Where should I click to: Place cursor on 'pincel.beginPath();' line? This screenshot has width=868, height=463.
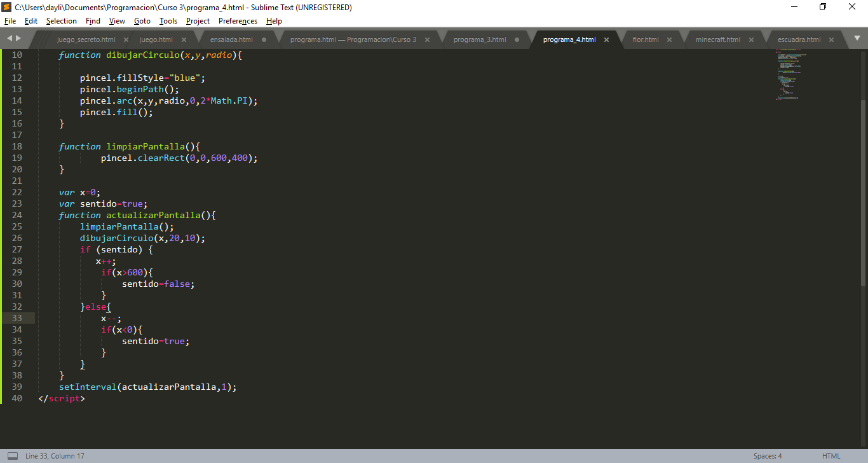click(x=130, y=89)
